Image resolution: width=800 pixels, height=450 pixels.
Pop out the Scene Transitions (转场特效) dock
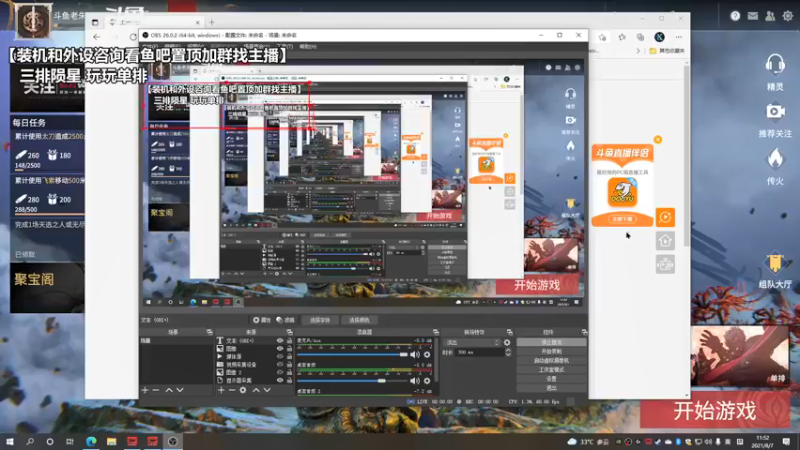509,332
